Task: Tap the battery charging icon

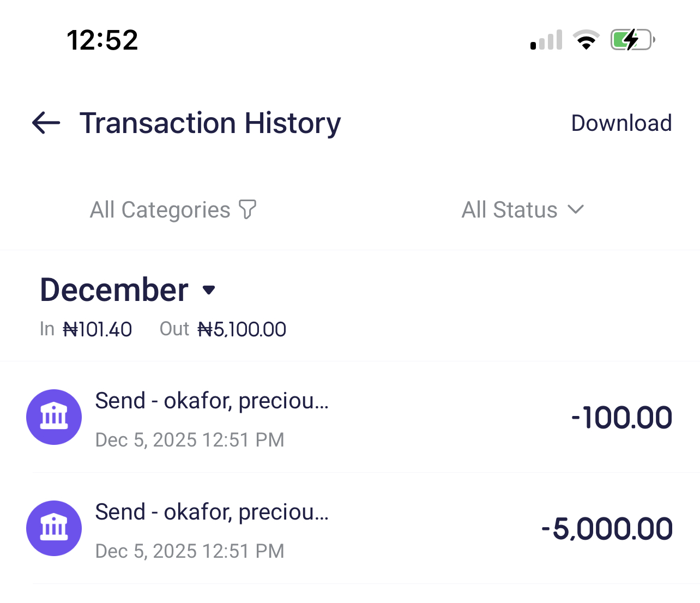Action: click(x=632, y=40)
